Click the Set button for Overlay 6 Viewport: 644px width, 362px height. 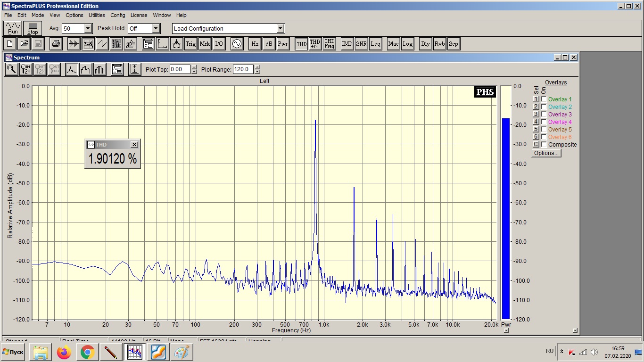[536, 137]
